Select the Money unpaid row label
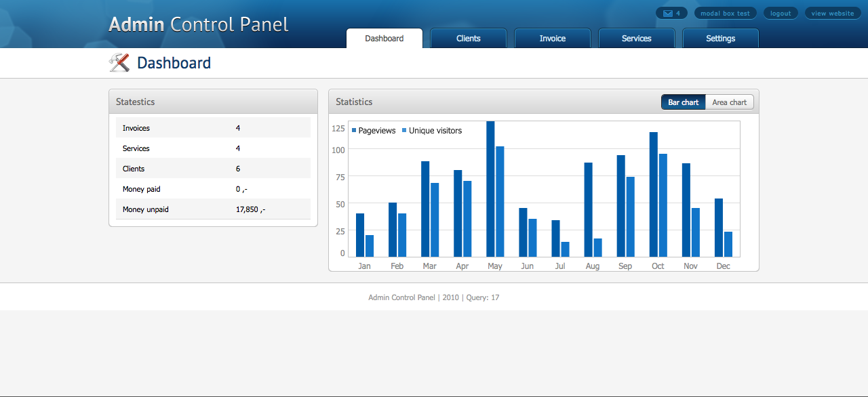868x397 pixels. [146, 209]
